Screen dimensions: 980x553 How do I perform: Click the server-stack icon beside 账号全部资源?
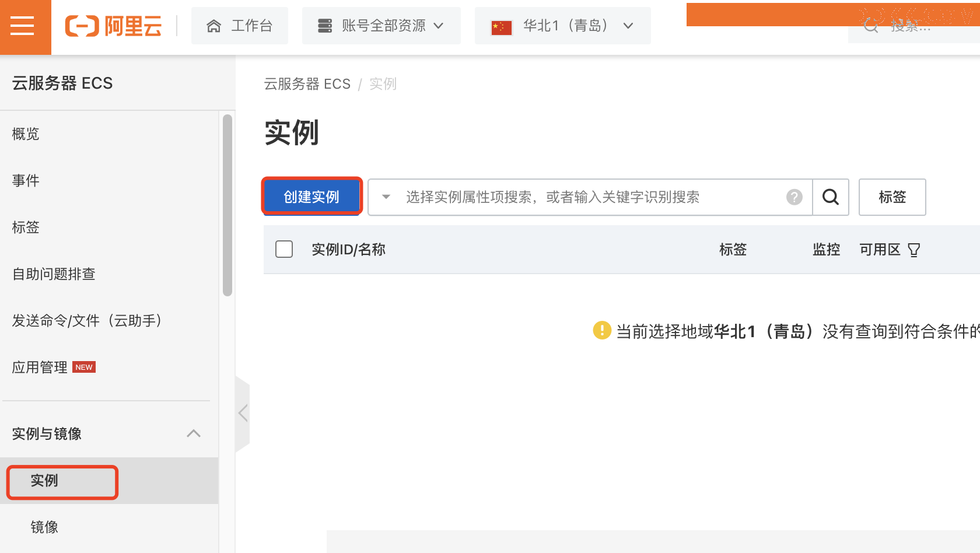pyautogui.click(x=325, y=26)
